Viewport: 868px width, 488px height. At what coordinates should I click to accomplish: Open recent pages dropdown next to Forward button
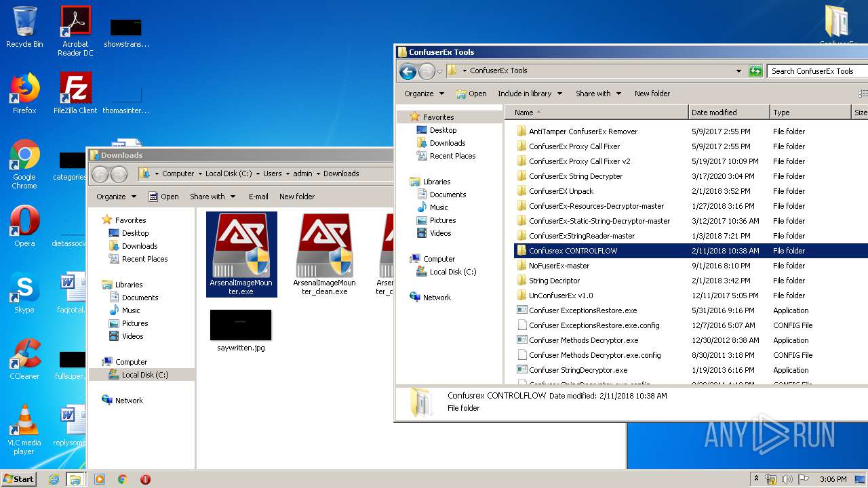coord(440,71)
